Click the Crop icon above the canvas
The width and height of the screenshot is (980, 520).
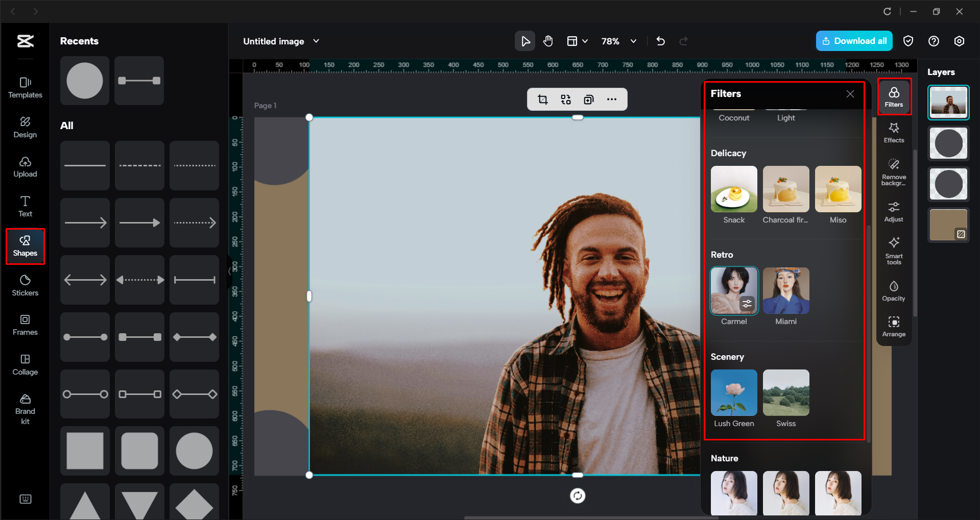[x=543, y=99]
